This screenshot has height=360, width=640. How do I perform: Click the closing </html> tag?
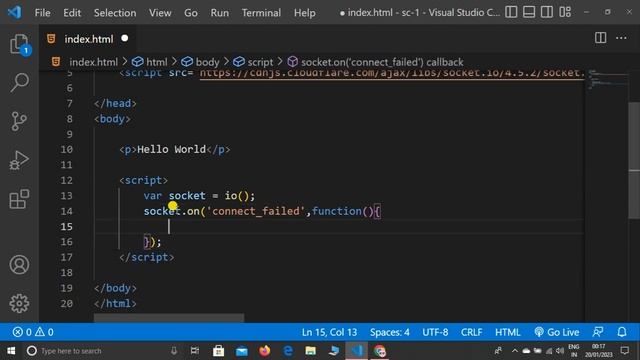pos(115,304)
